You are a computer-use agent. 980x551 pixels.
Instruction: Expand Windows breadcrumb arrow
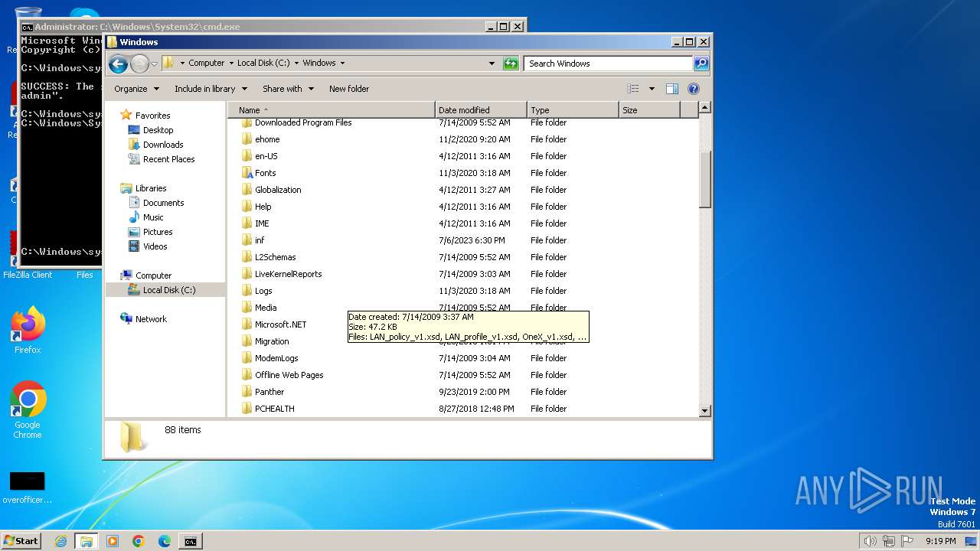coord(342,64)
